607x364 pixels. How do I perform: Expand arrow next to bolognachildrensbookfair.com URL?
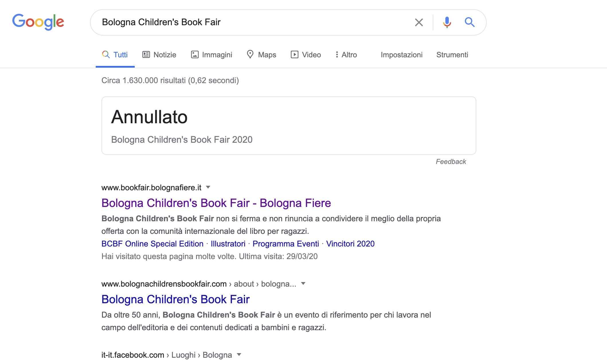pos(303,284)
